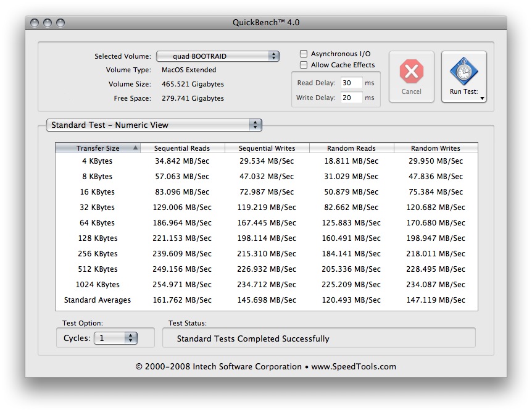Zoom the QuickBench window
532x412 pixels.
pos(60,23)
